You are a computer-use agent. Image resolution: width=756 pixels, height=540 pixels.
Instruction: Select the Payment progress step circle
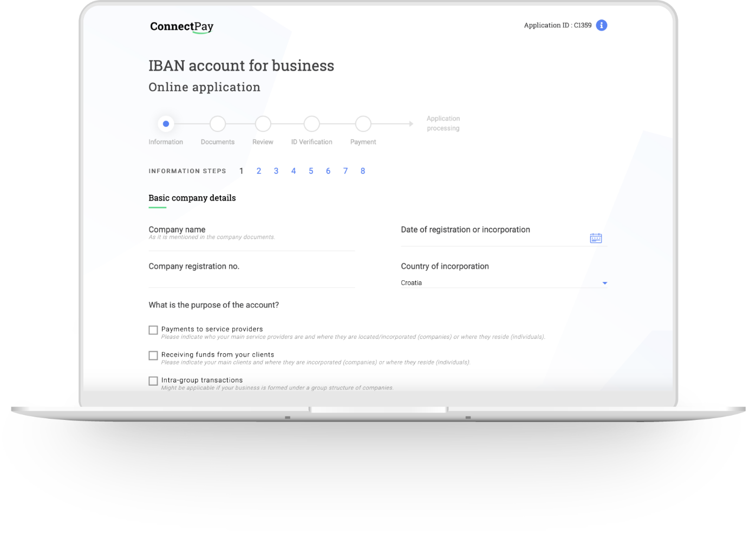[363, 124]
